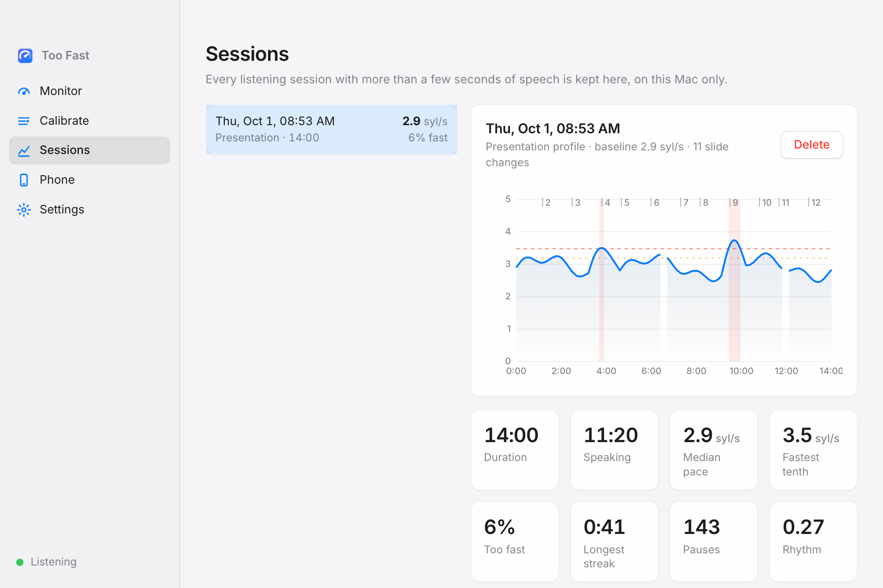Image resolution: width=883 pixels, height=588 pixels.
Task: Click the 14:00 Duration stat card
Action: [514, 449]
